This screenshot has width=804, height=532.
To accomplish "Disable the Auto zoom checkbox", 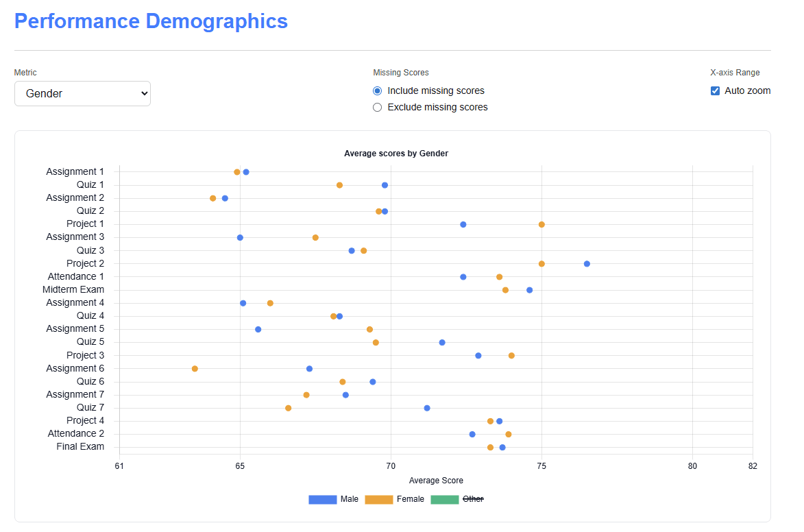I will tap(715, 90).
